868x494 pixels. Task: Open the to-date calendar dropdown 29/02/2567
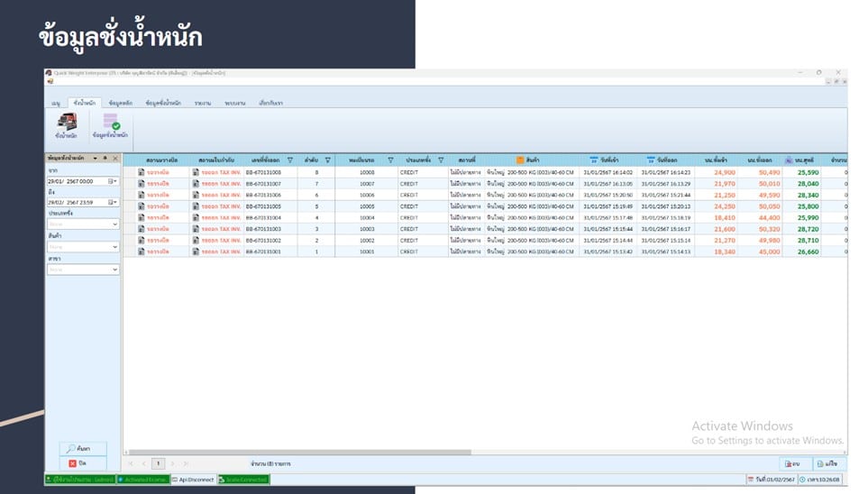click(x=113, y=202)
